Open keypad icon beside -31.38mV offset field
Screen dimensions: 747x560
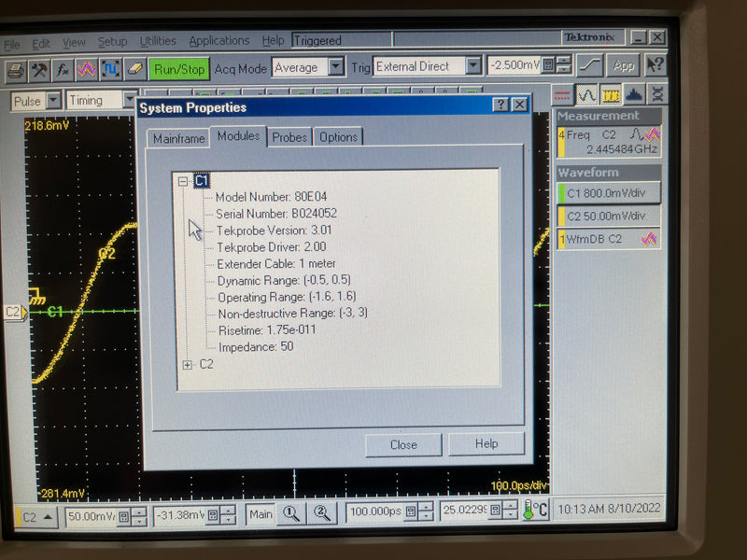213,515
